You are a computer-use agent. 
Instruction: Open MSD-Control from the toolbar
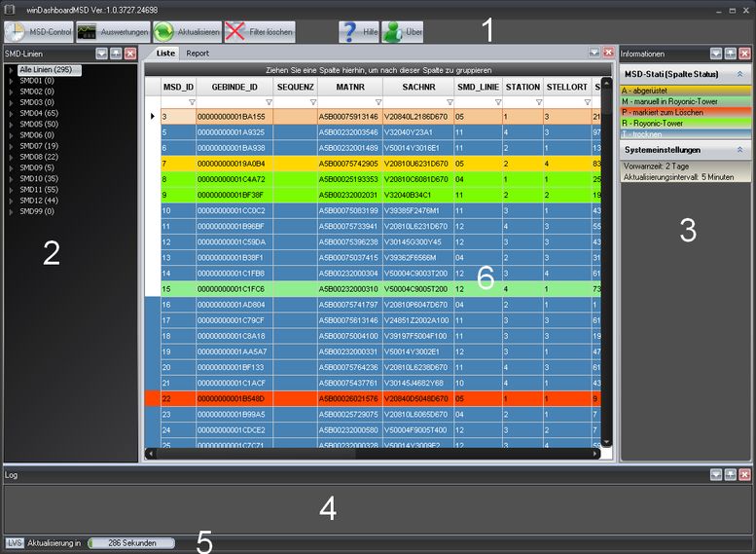point(39,32)
